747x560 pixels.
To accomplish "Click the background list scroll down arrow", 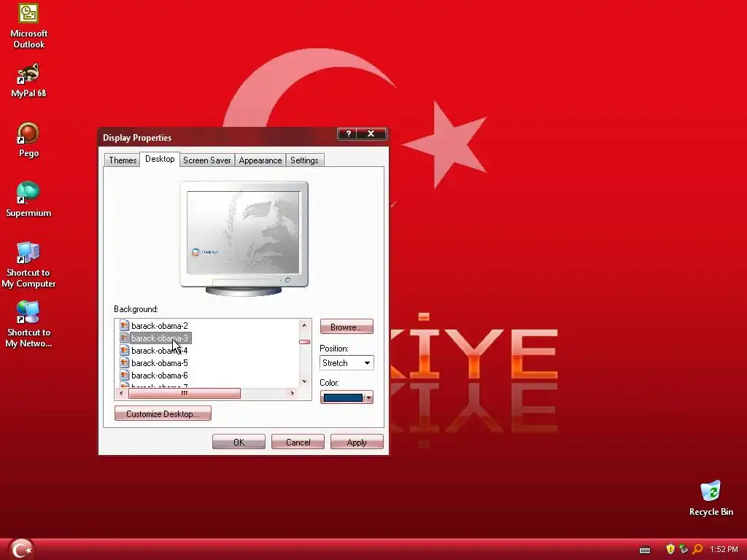I will point(304,382).
